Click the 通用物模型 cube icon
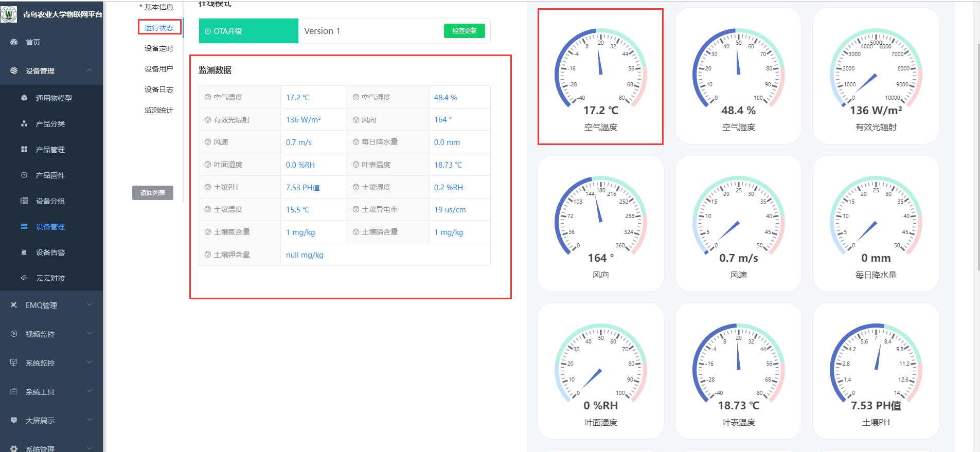Screen dimensions: 980x452 pos(24,98)
